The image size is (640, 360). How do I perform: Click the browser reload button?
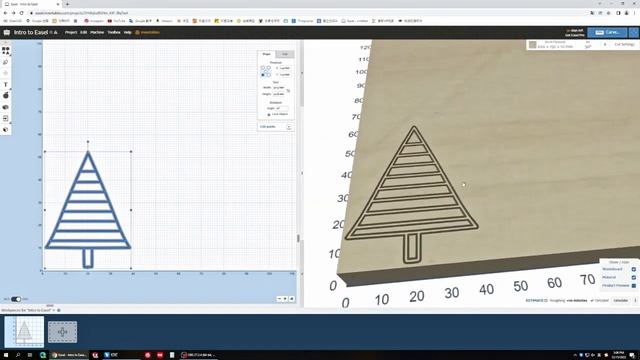click(x=21, y=13)
